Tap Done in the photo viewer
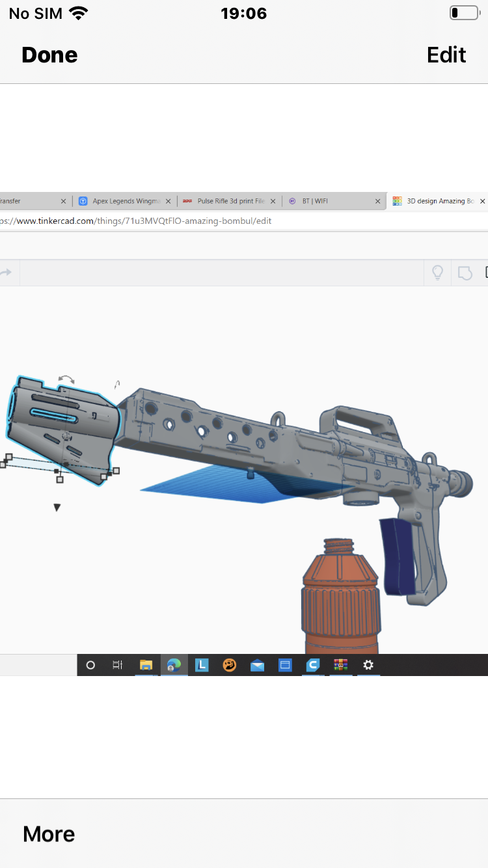This screenshot has width=488, height=868. (x=49, y=55)
